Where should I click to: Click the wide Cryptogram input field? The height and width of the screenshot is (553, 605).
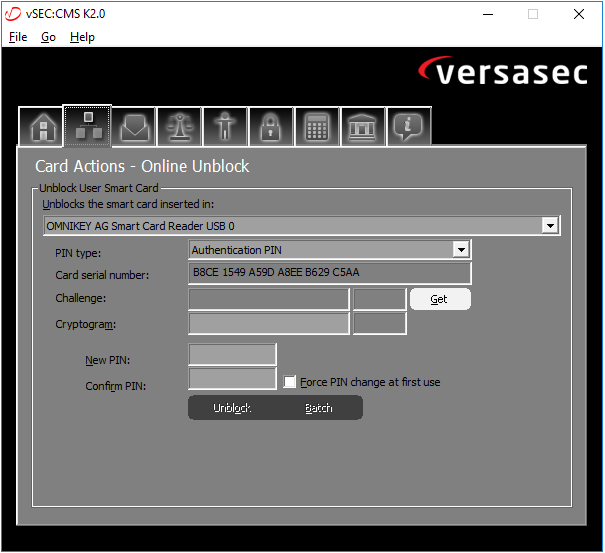(269, 323)
